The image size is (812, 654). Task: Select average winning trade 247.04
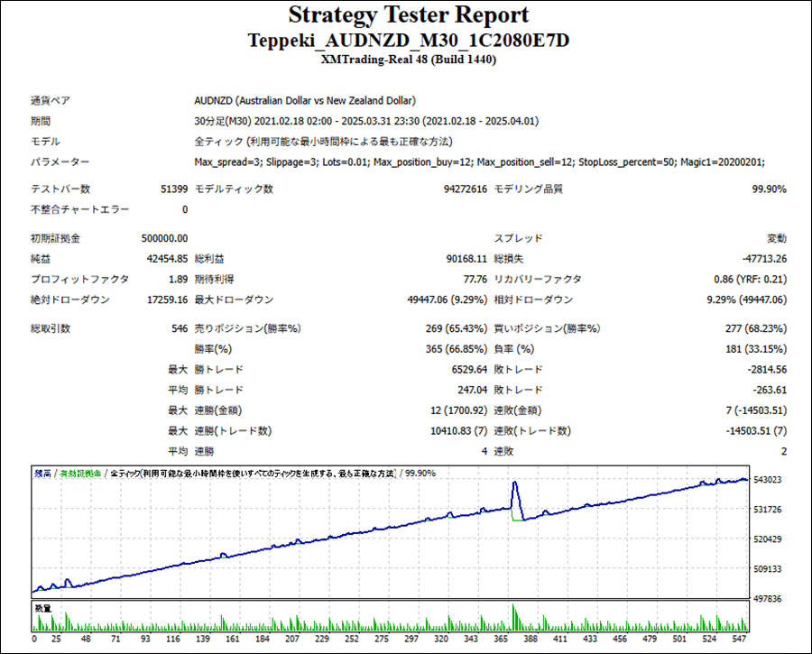[x=472, y=390]
